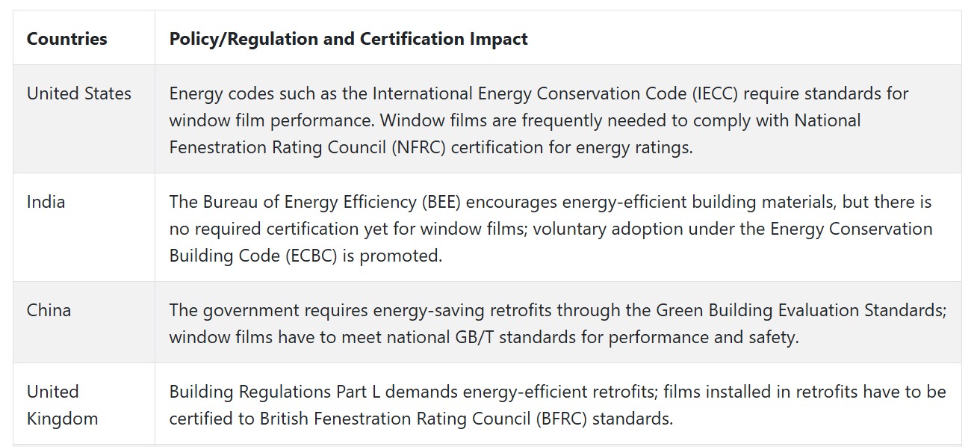This screenshot has height=447, width=980.
Task: Select the United Kingdom policy description cell
Action: (558, 404)
